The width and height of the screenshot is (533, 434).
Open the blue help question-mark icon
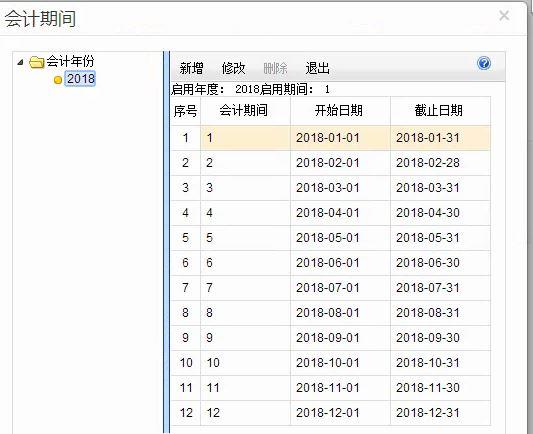click(484, 63)
